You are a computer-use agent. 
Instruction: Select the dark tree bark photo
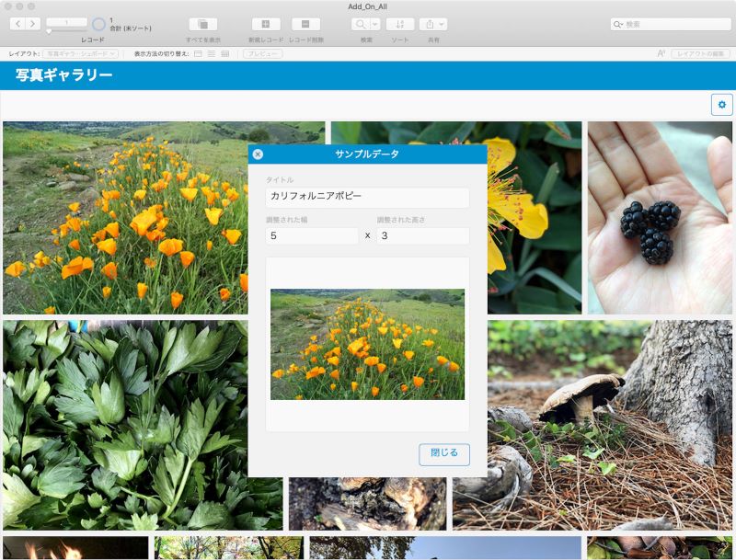coord(367,504)
